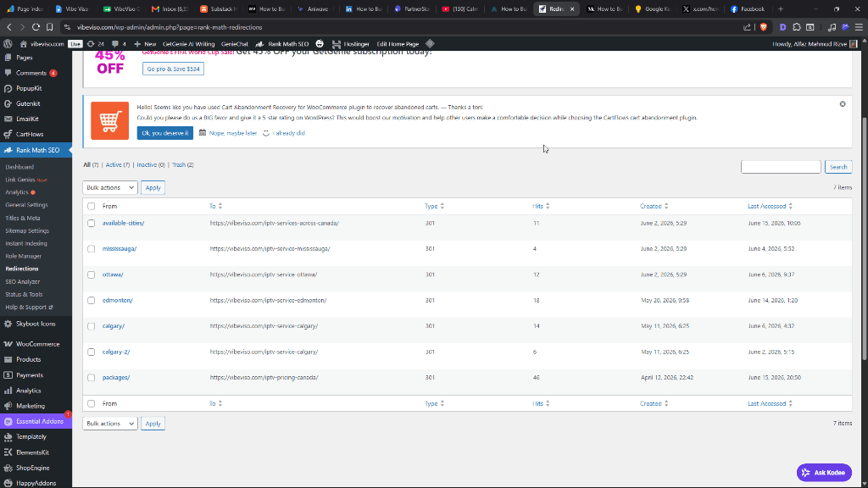The image size is (868, 488).
Task: Bookmark this page icon
Action: [50, 27]
